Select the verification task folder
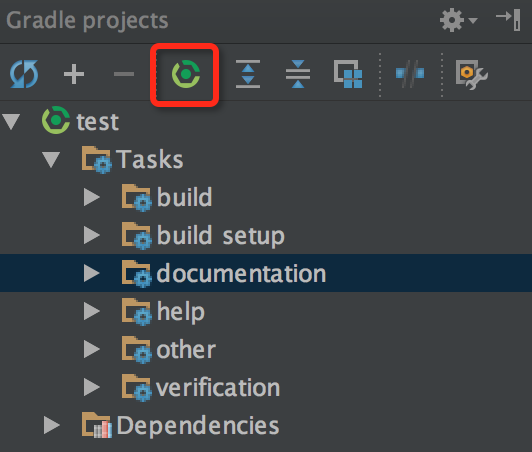The image size is (532, 452). (201, 388)
